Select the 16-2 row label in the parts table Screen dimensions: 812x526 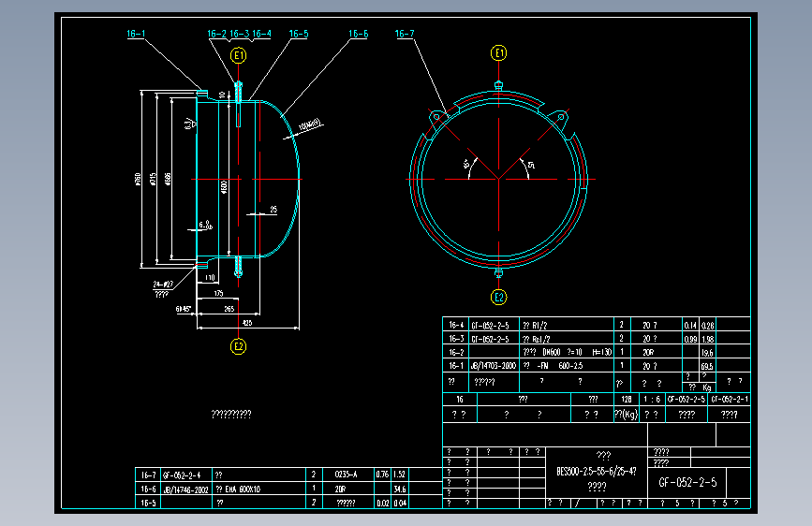(x=456, y=352)
